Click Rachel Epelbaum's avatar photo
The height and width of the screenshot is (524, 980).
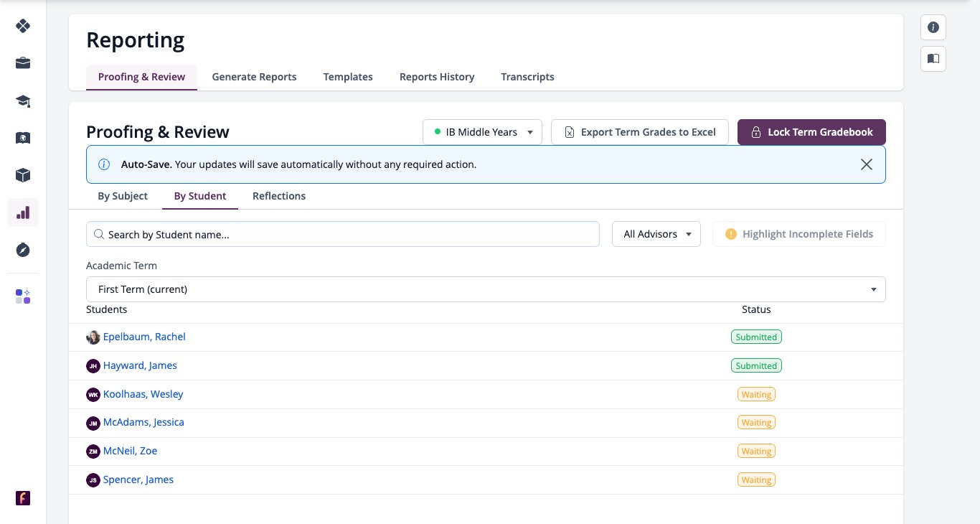click(x=93, y=337)
